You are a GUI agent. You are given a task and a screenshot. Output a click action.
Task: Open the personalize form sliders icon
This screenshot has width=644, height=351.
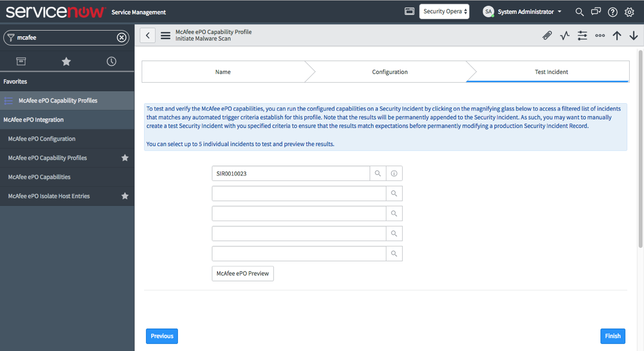click(x=582, y=36)
